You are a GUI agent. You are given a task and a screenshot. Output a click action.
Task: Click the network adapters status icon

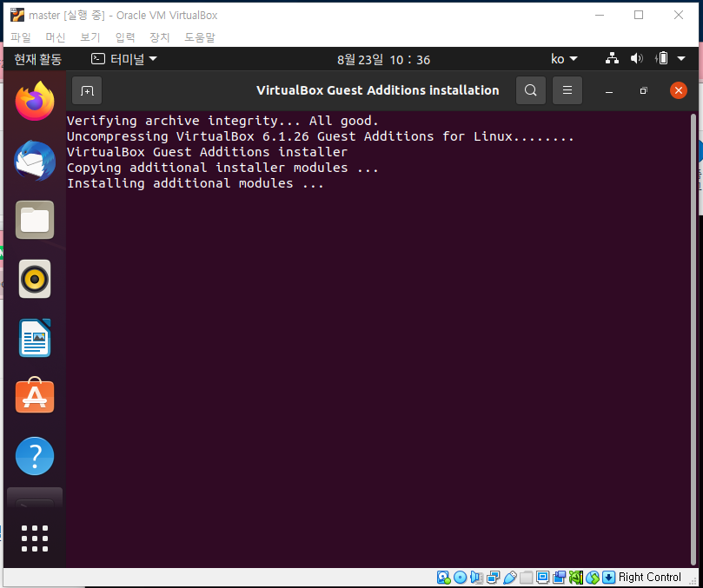click(x=494, y=578)
